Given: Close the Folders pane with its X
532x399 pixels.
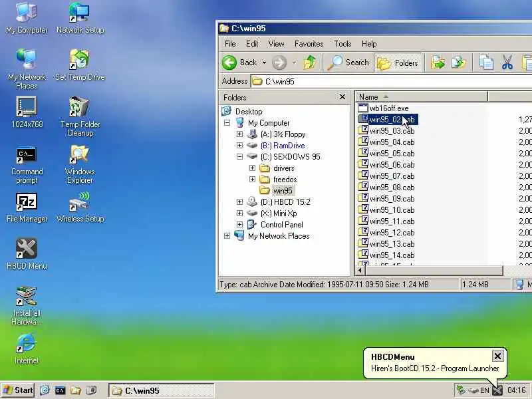Looking at the screenshot, I should (342, 97).
